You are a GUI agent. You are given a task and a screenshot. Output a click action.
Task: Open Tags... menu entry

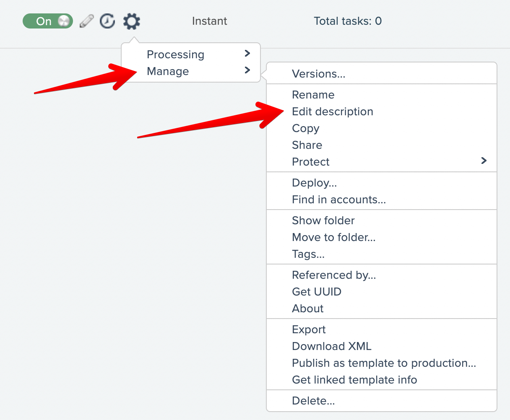click(308, 254)
